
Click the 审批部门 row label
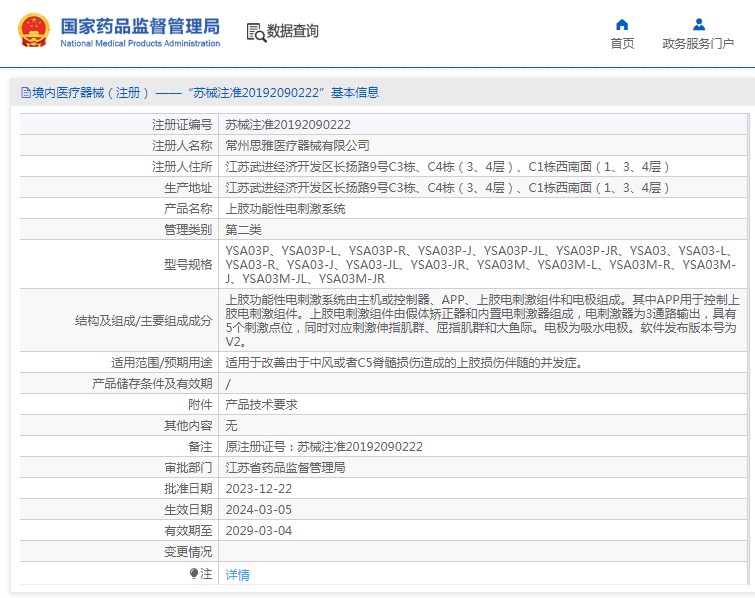pyautogui.click(x=188, y=468)
